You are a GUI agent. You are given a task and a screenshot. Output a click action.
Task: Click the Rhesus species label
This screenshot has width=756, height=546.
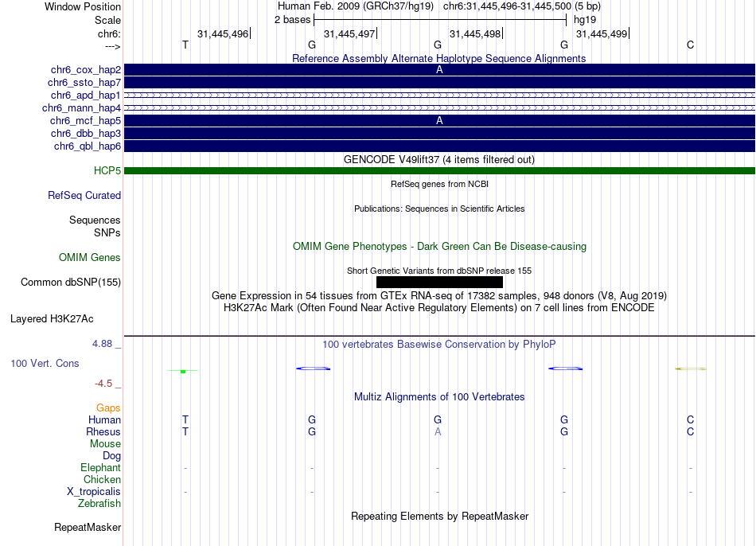[x=103, y=431]
